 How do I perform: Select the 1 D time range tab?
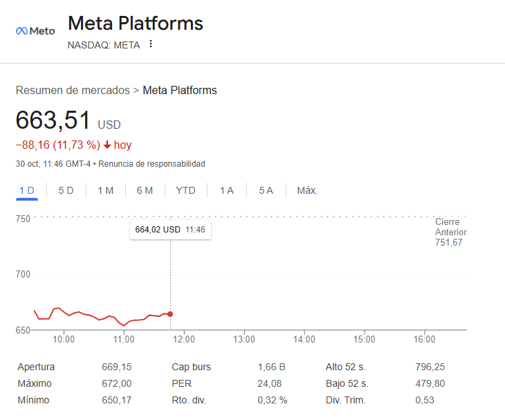tap(27, 190)
